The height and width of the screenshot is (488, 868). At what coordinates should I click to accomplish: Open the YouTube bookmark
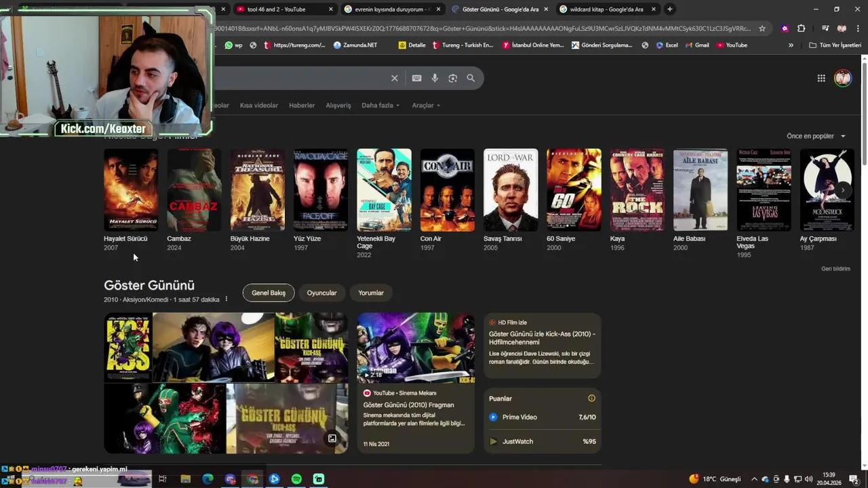pyautogui.click(x=732, y=45)
